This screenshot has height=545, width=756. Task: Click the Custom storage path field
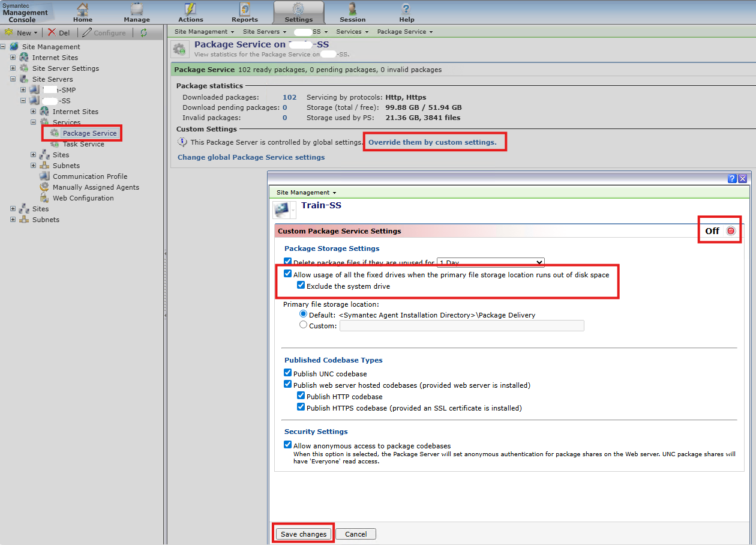coord(461,325)
